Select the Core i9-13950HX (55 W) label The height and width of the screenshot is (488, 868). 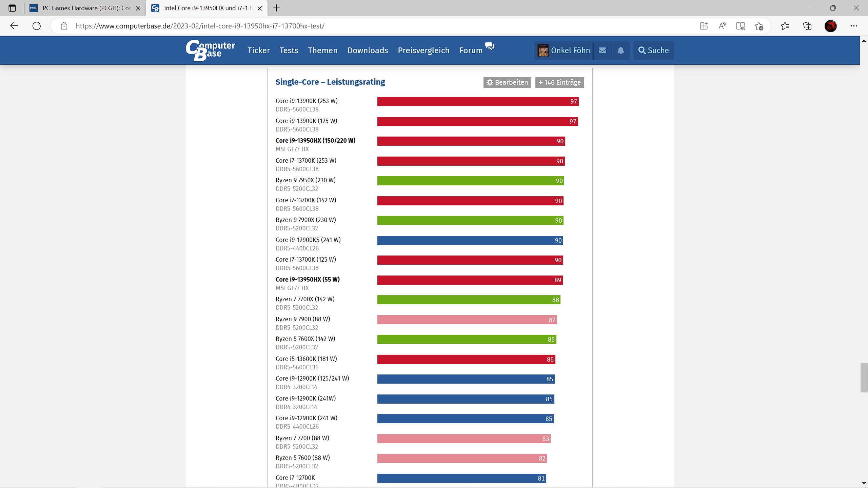pyautogui.click(x=308, y=279)
